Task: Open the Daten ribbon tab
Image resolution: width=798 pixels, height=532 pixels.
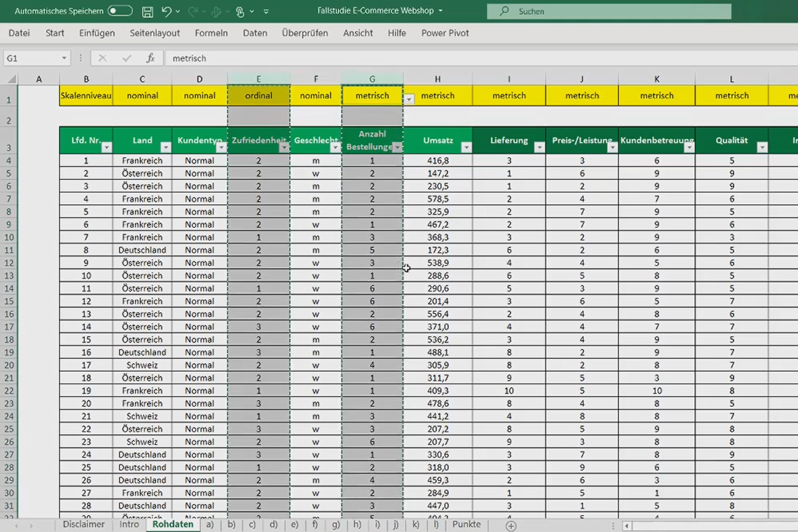Action: pyautogui.click(x=255, y=33)
